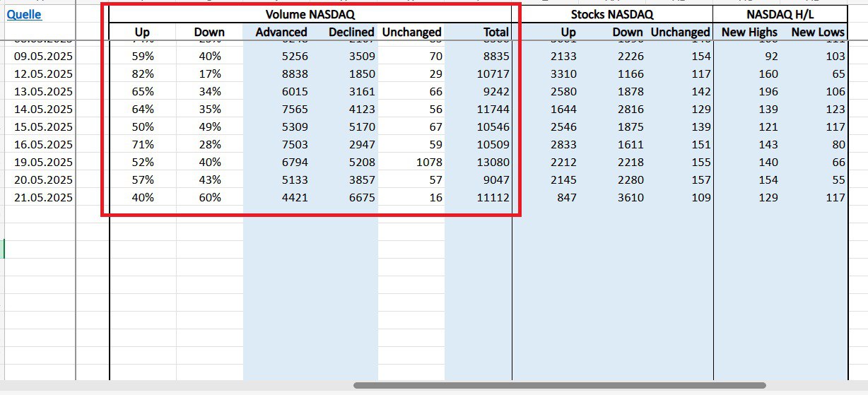868x395 pixels.
Task: Open the Quelle hyperlink
Action: pos(24,14)
